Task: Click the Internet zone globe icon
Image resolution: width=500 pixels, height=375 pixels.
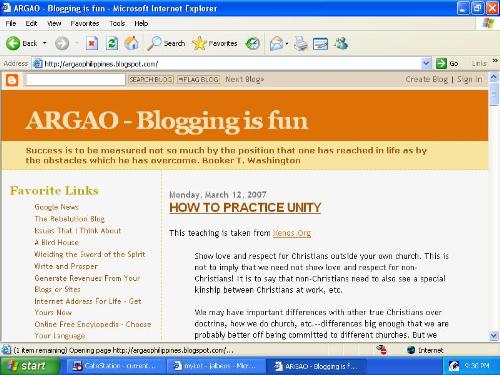Action: tap(411, 350)
